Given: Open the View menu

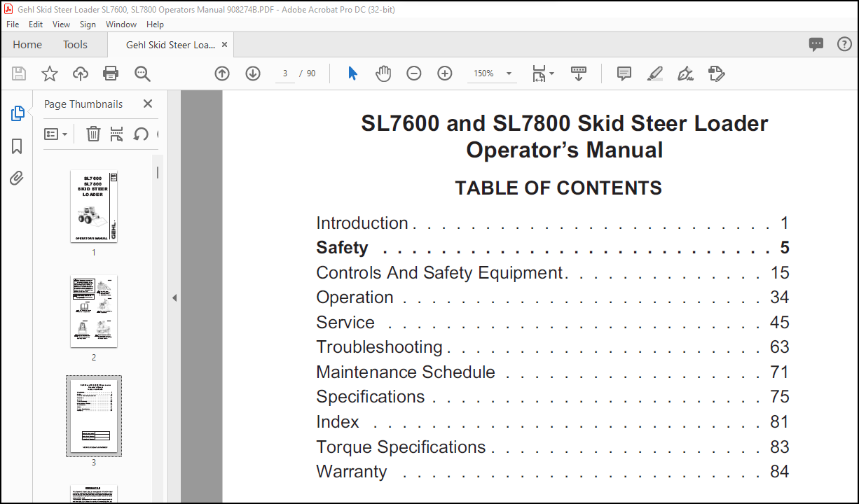Looking at the screenshot, I should (62, 24).
